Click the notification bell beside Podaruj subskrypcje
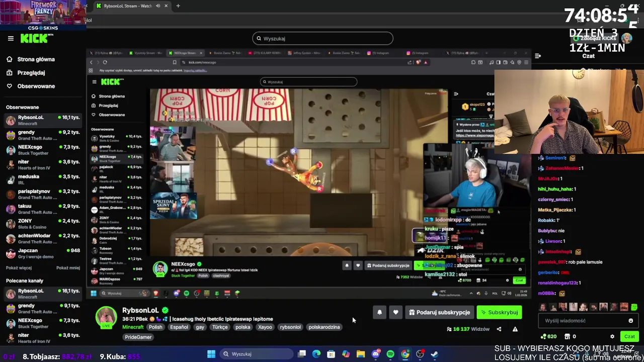 (x=379, y=312)
